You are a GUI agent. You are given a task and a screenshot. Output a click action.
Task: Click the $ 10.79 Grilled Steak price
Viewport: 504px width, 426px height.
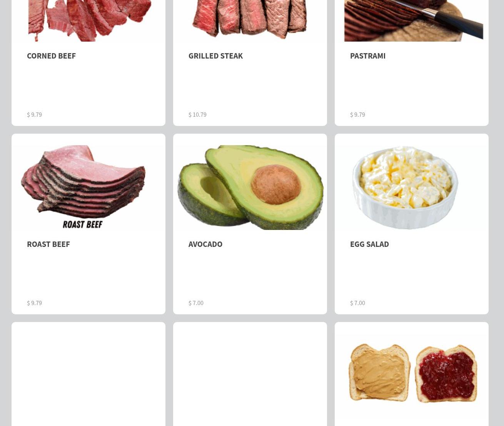click(197, 114)
